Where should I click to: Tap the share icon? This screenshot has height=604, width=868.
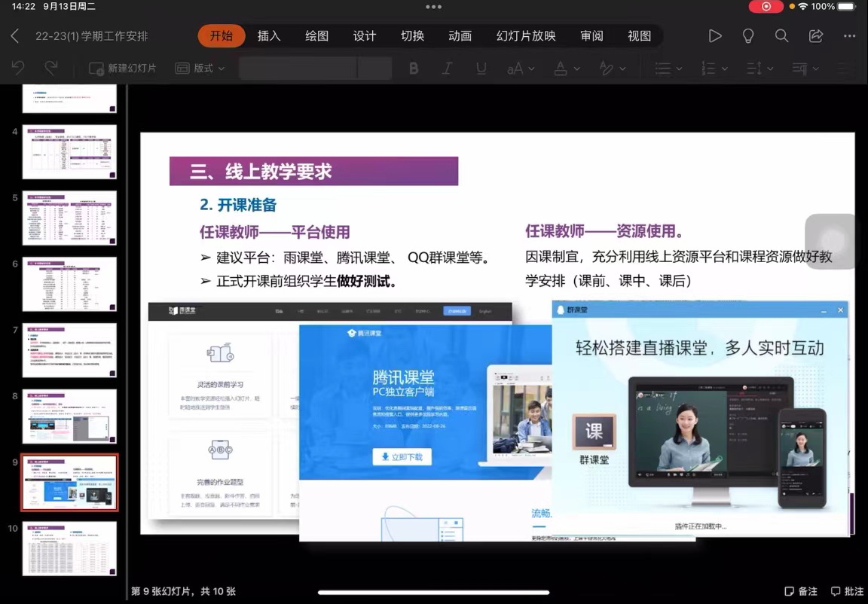point(815,35)
